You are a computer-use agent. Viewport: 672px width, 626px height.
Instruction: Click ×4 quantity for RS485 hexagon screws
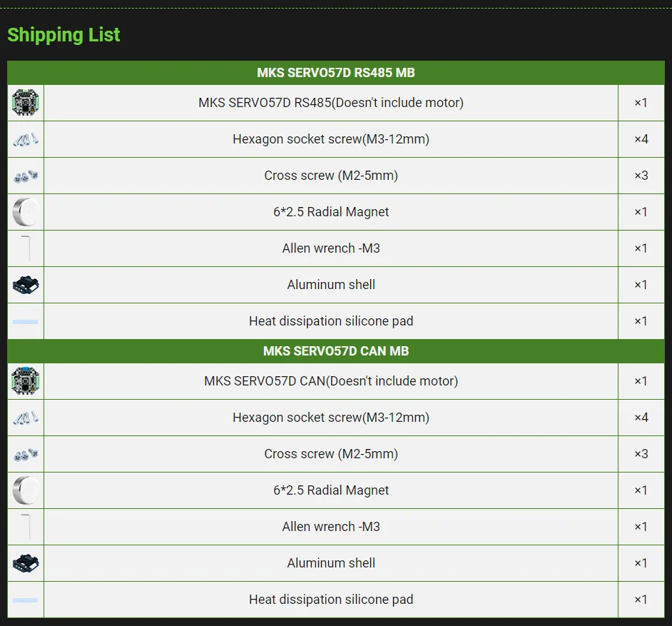point(641,139)
